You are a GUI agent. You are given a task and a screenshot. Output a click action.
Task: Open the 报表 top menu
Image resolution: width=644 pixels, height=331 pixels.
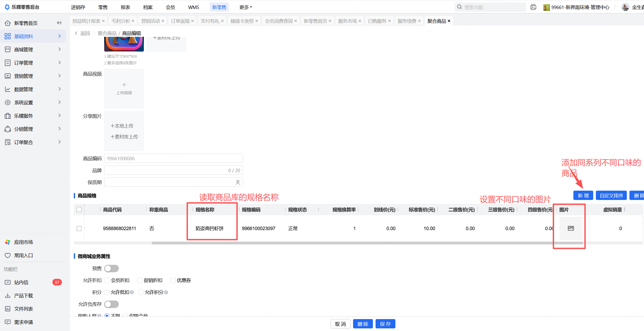tap(125, 7)
